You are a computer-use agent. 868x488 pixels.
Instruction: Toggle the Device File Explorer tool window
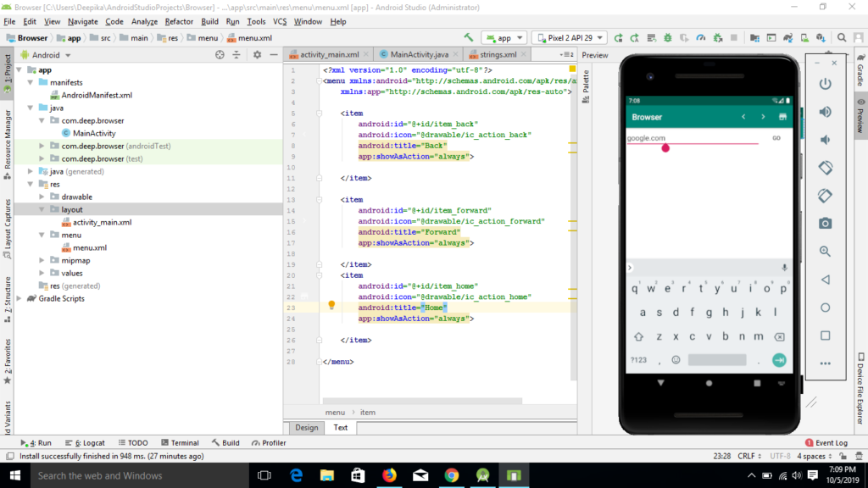pos(861,389)
